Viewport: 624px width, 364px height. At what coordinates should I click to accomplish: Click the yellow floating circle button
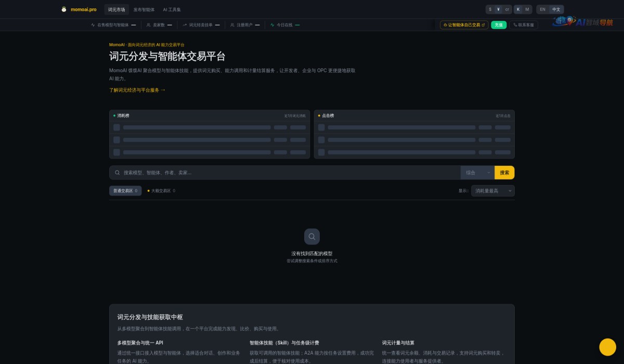coord(607,347)
